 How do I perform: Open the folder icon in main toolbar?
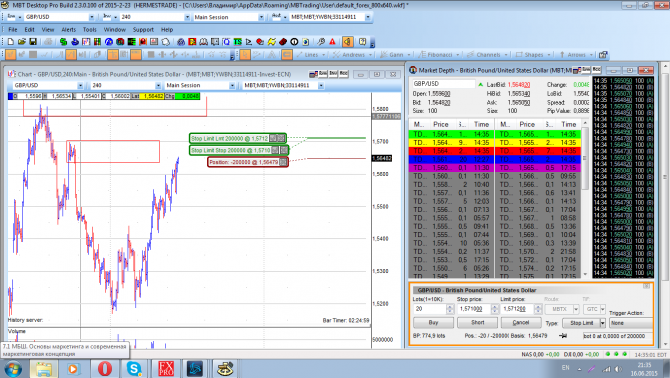[22, 42]
